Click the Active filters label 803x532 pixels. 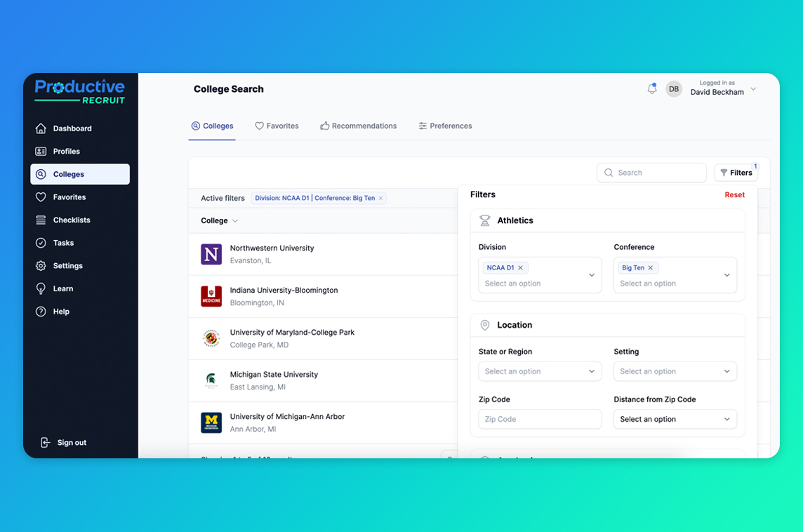[x=223, y=198]
